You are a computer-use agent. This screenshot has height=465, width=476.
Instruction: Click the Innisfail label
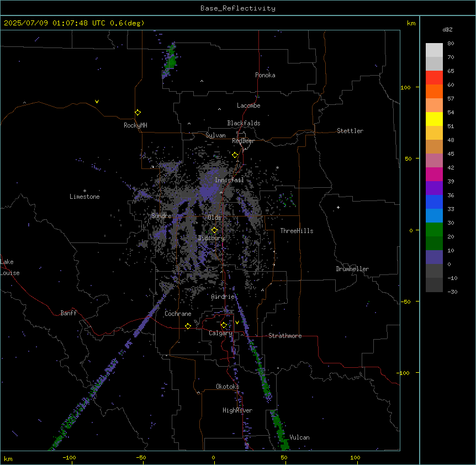(x=229, y=180)
